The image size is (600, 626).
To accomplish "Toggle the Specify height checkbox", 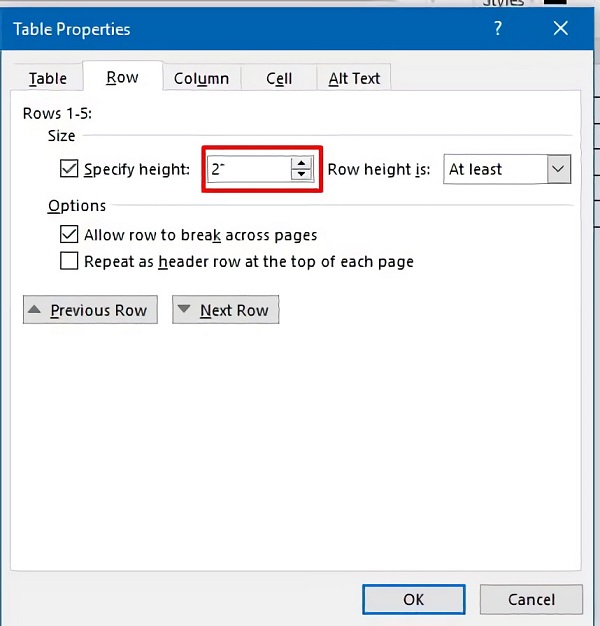I will tap(69, 169).
